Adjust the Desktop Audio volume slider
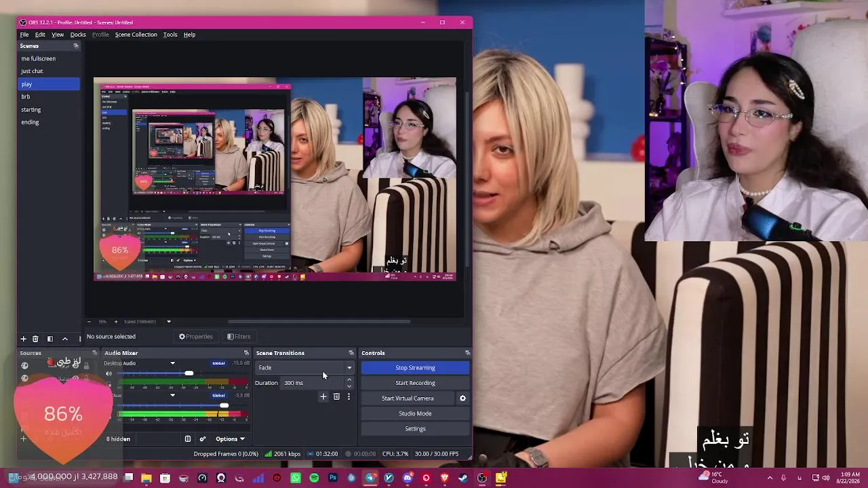Image resolution: width=868 pixels, height=488 pixels. (x=189, y=373)
